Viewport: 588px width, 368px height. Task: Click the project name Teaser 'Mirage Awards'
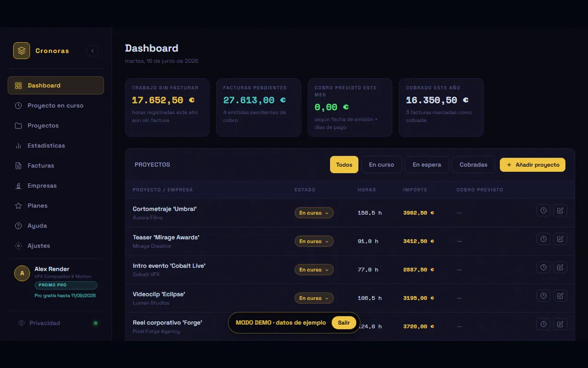166,237
